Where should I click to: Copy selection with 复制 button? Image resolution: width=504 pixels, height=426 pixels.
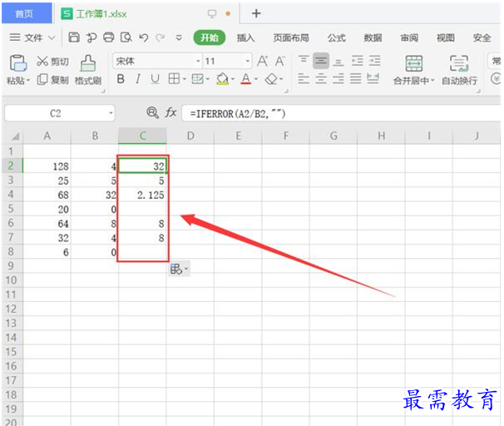click(53, 79)
